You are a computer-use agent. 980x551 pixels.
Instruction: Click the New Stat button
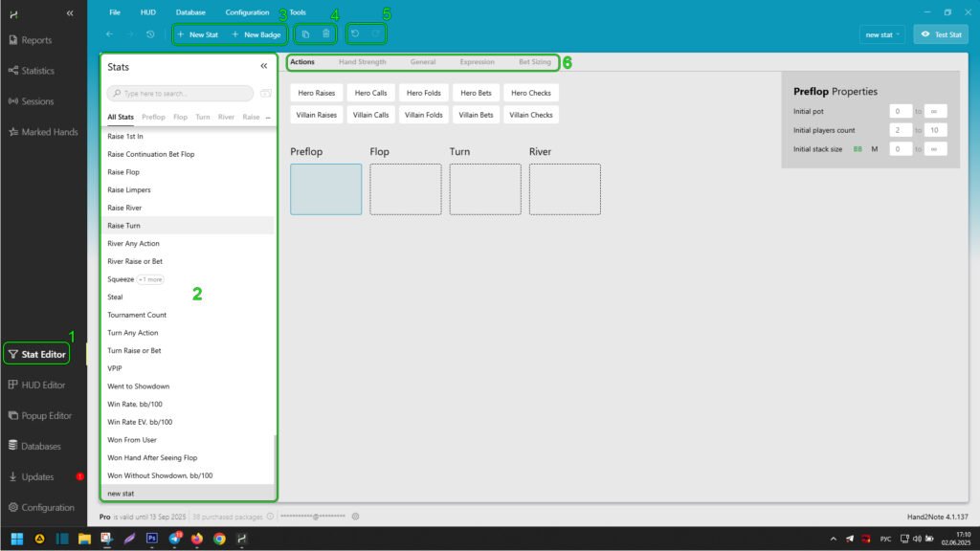pos(198,34)
